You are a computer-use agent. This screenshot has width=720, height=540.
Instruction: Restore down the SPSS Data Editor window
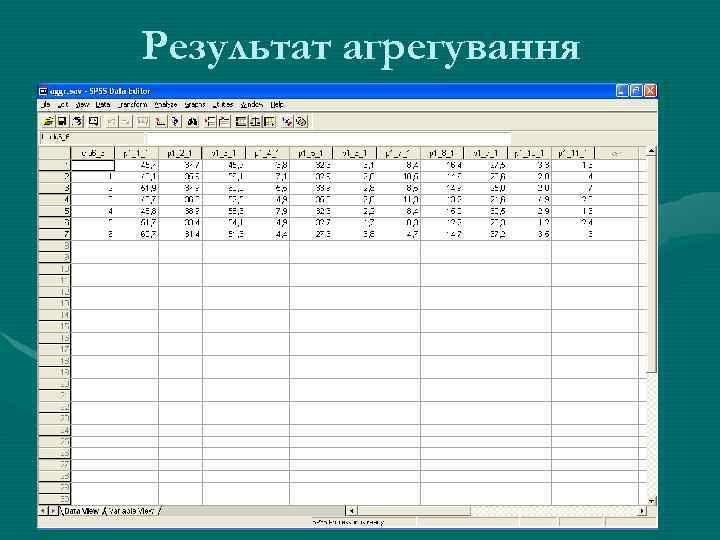tap(636, 91)
